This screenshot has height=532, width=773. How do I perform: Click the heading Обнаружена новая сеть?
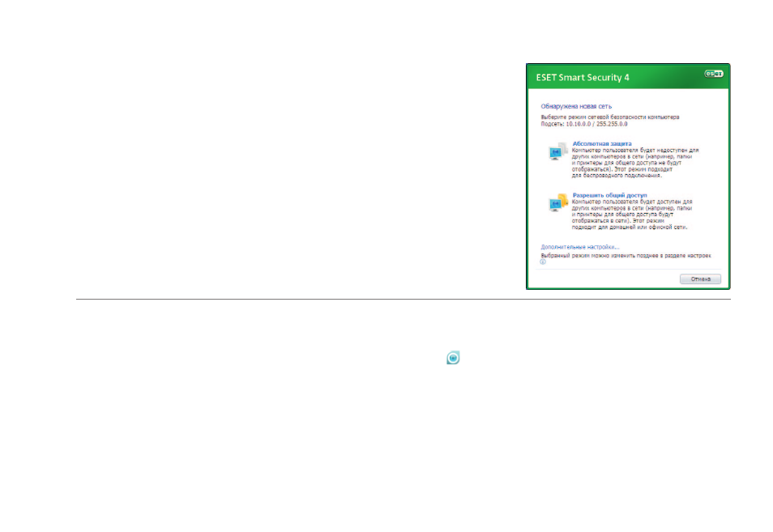[x=576, y=106]
